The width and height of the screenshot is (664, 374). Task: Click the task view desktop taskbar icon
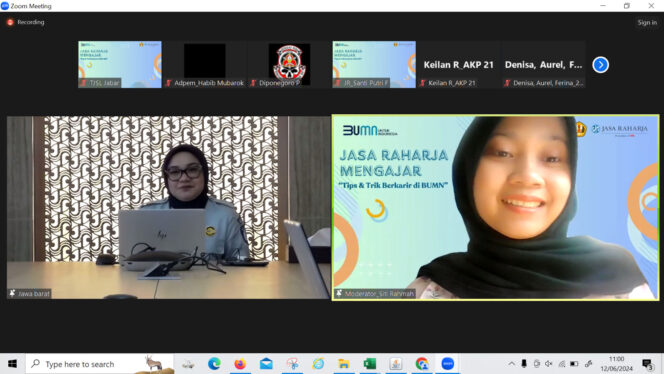188,364
